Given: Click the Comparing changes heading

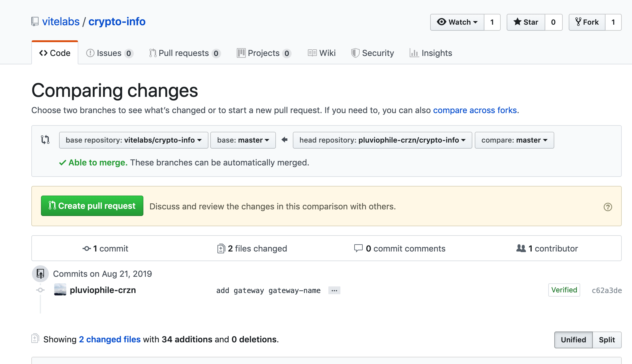Looking at the screenshot, I should pos(115,91).
